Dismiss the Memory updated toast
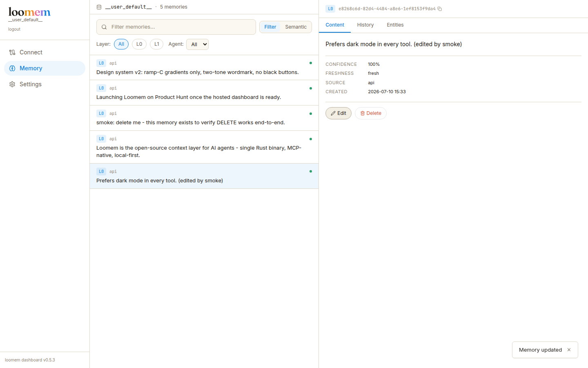Viewport: 588px width, 368px height. (x=569, y=350)
